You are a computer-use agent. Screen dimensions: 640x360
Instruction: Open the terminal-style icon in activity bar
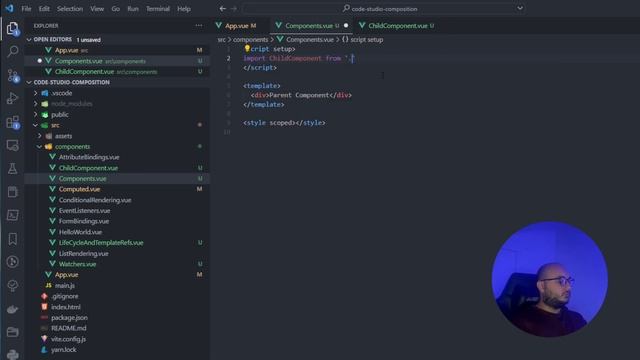(13, 215)
